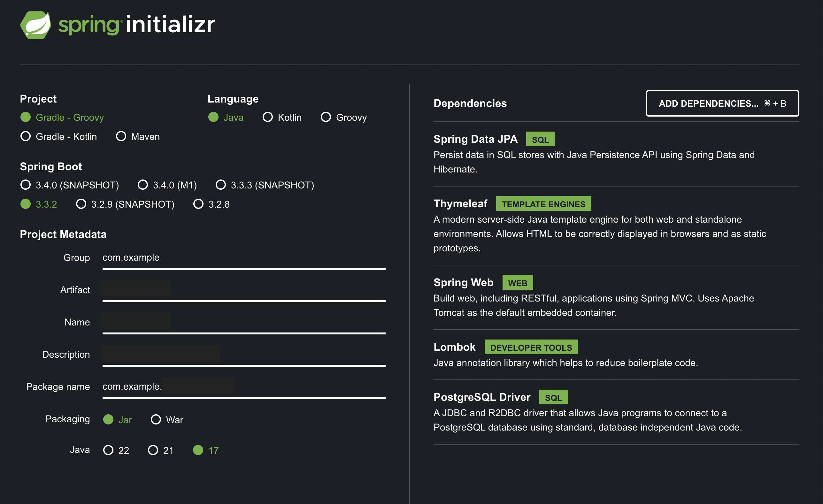Focus the Group input field
Screen dimensions: 823x504
pyautogui.click(x=244, y=257)
